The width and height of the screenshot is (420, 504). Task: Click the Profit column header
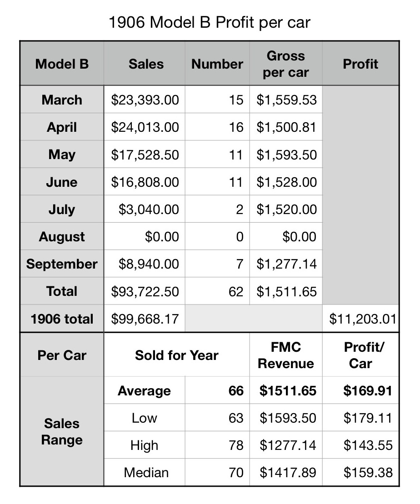360,64
